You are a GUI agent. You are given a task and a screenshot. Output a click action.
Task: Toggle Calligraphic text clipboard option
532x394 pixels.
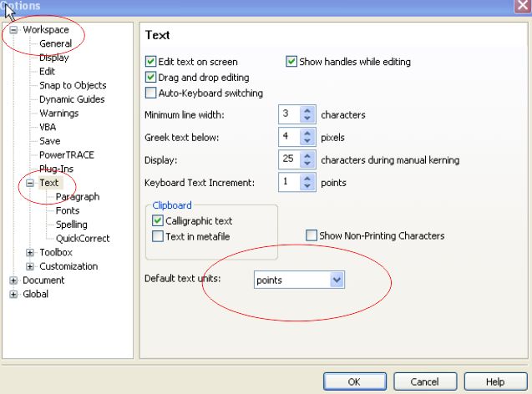158,220
